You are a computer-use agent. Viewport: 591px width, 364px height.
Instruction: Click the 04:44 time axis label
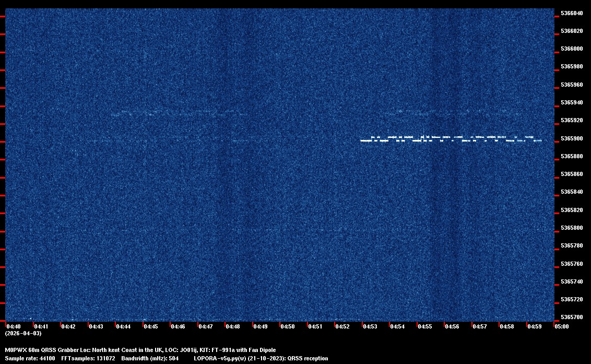[123, 326]
